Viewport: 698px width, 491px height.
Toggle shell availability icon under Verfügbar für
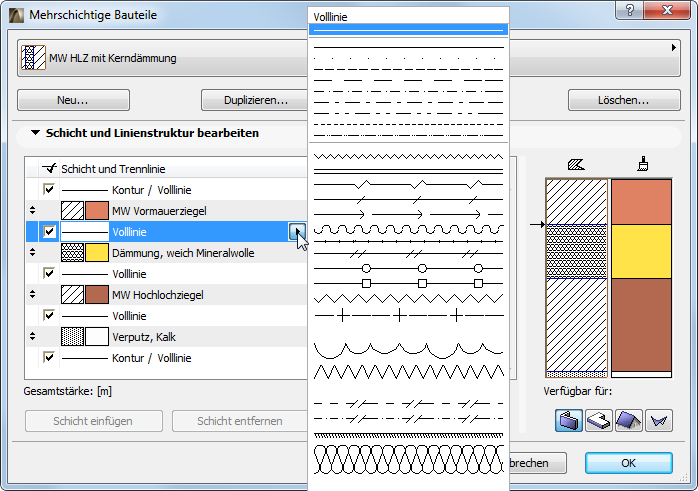click(x=659, y=421)
